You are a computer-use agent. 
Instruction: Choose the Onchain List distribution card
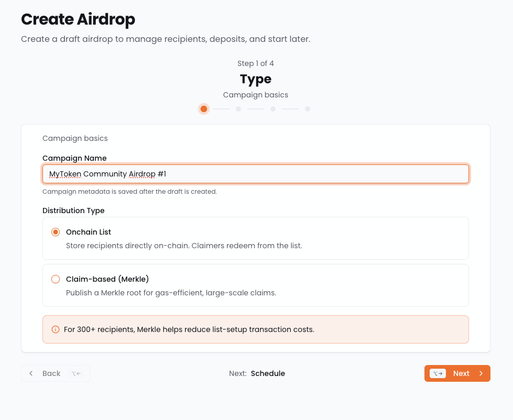pos(255,238)
